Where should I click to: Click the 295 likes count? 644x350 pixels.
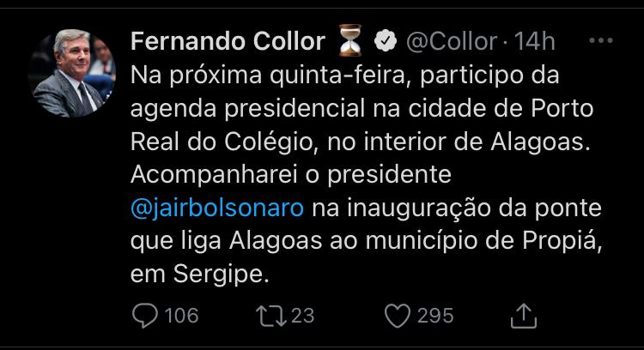[x=435, y=316]
